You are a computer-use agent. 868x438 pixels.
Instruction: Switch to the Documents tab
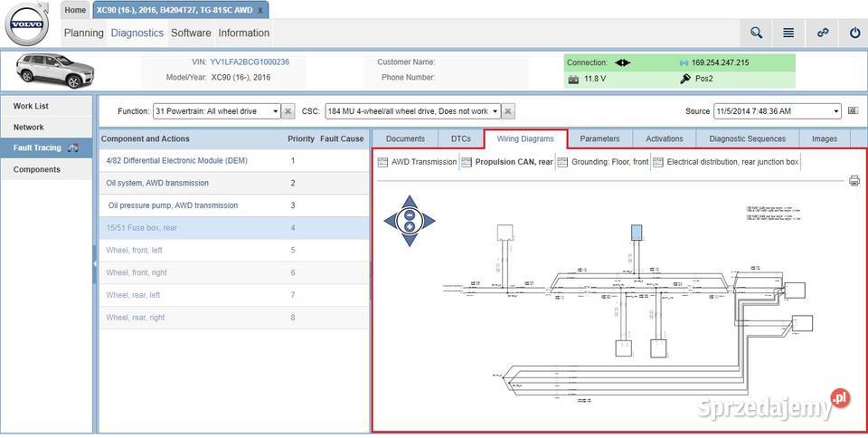pyautogui.click(x=405, y=138)
